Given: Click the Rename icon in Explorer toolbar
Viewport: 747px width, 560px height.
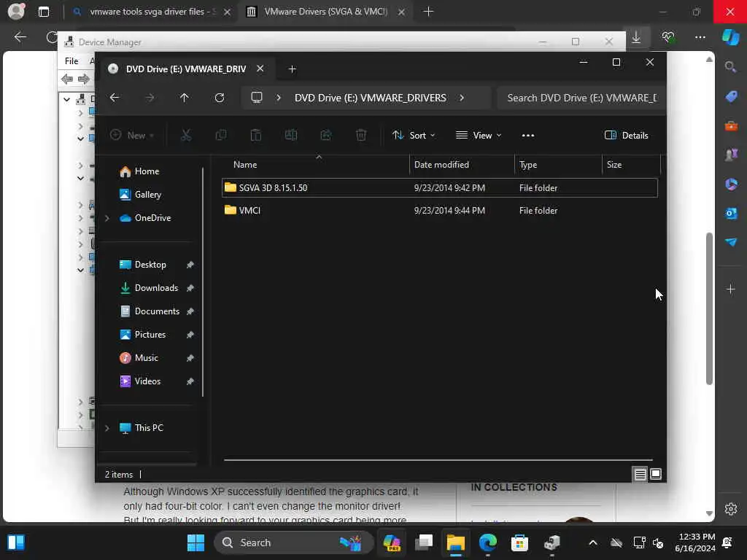Looking at the screenshot, I should pos(290,135).
